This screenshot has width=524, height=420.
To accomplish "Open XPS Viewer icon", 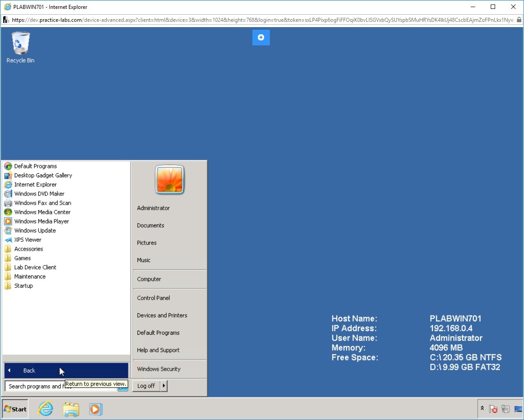I will [x=8, y=240].
